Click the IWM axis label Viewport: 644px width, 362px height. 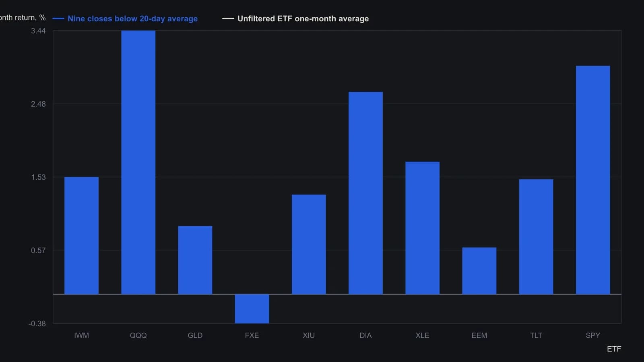tap(81, 335)
